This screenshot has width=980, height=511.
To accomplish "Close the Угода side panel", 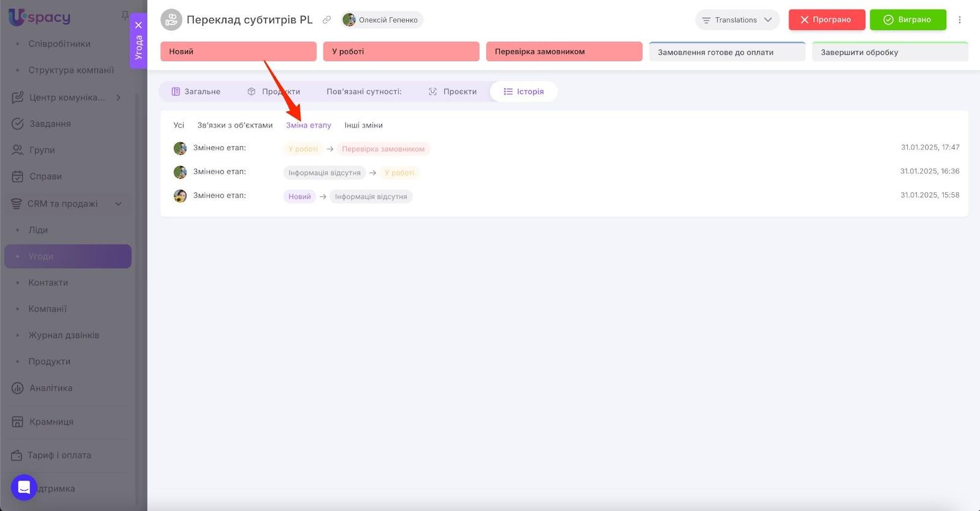I will 138,25.
